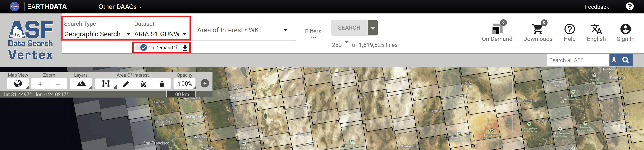Click the SEARCH button
The image size is (644, 150).
coord(349,28)
